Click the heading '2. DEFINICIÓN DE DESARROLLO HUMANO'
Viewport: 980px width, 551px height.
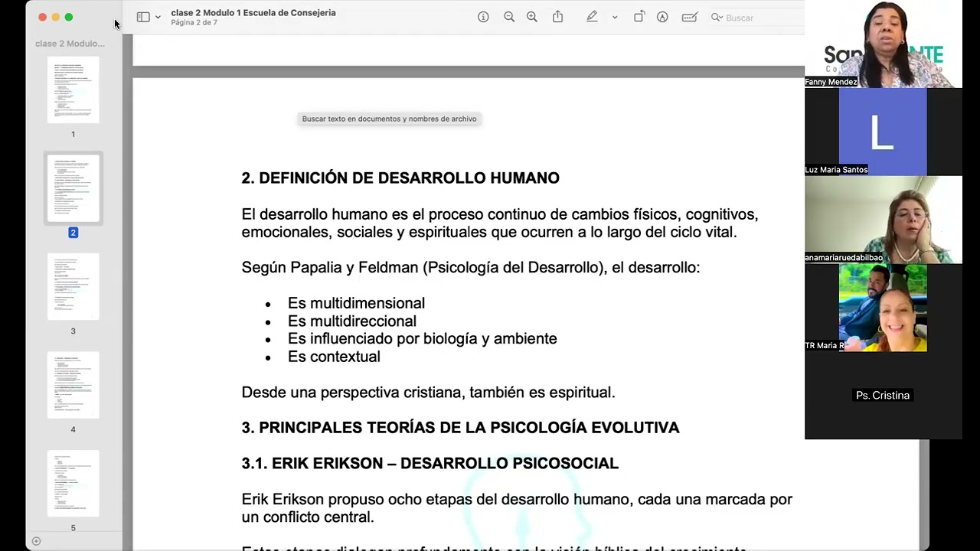(x=400, y=178)
